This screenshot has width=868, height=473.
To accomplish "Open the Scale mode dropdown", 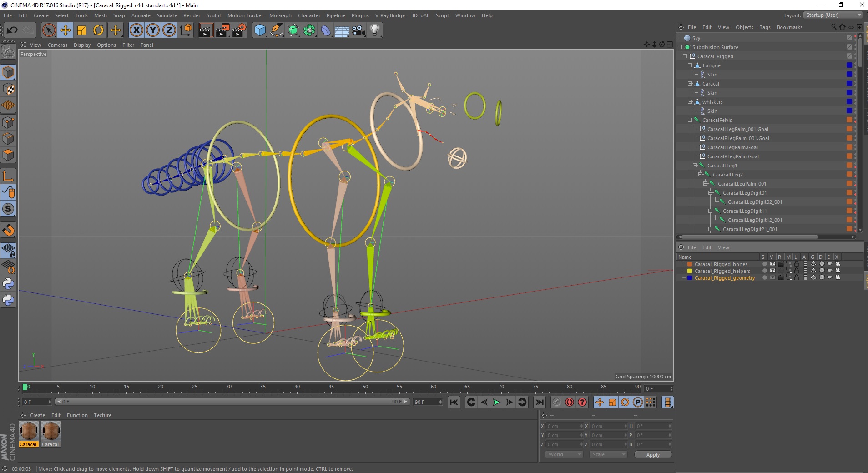I will (608, 454).
